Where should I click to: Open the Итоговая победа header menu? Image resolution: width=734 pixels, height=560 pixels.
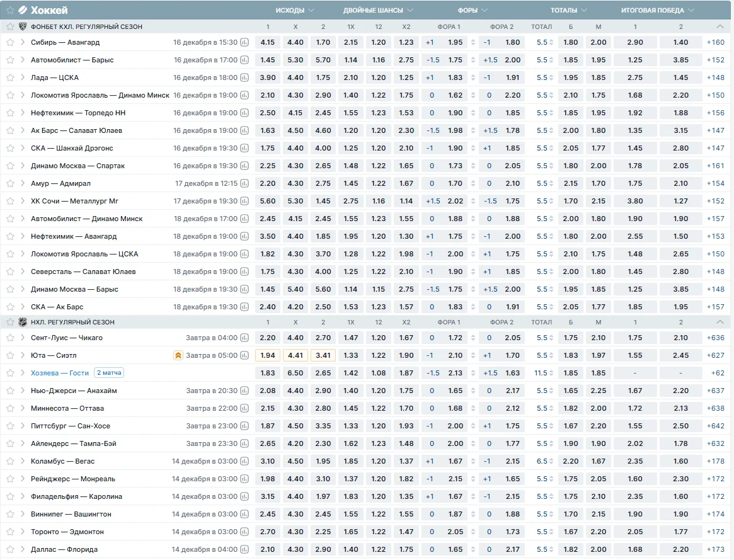[691, 10]
